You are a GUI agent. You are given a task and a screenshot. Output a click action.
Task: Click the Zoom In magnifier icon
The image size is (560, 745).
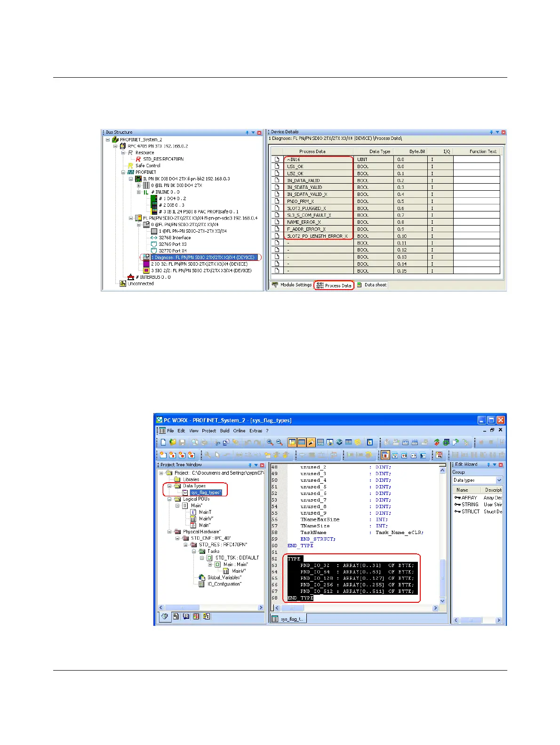pos(270,442)
